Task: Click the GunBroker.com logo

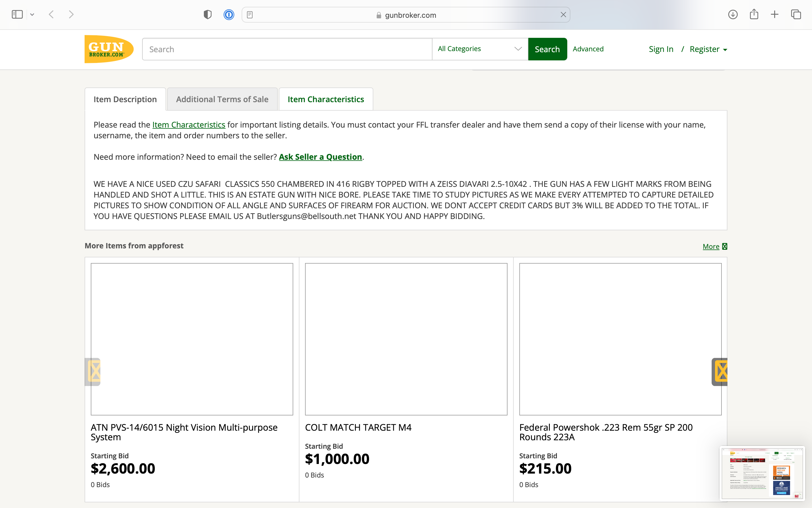Action: pos(109,49)
